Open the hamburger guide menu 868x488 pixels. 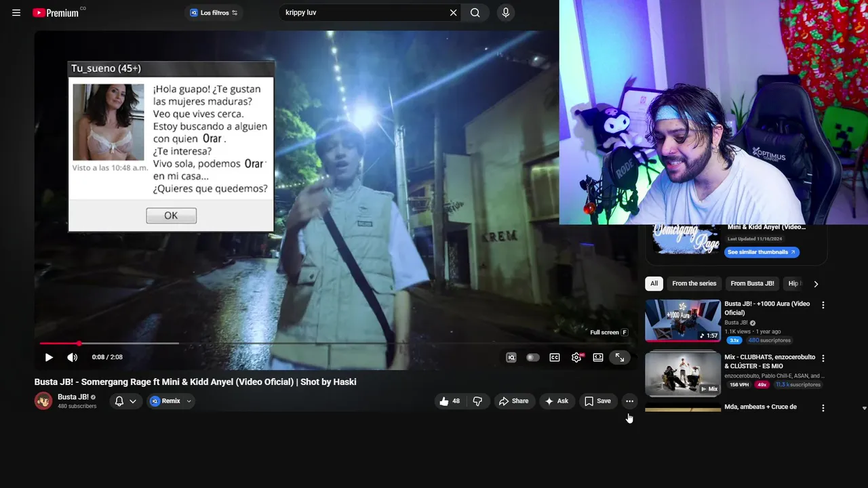point(16,13)
